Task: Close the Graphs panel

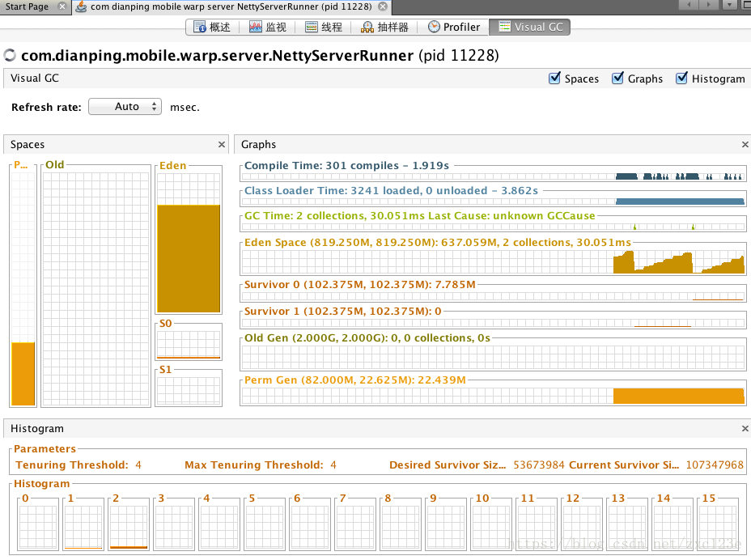Action: coord(745,144)
